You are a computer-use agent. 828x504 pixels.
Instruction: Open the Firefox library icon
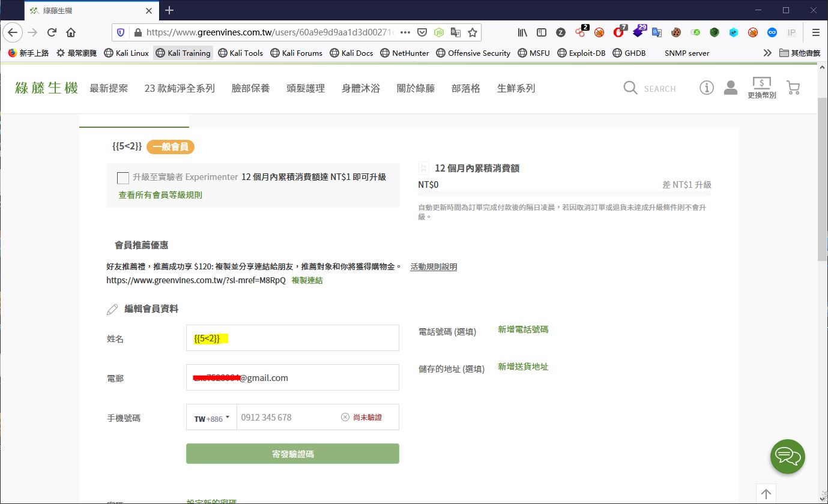(x=523, y=32)
